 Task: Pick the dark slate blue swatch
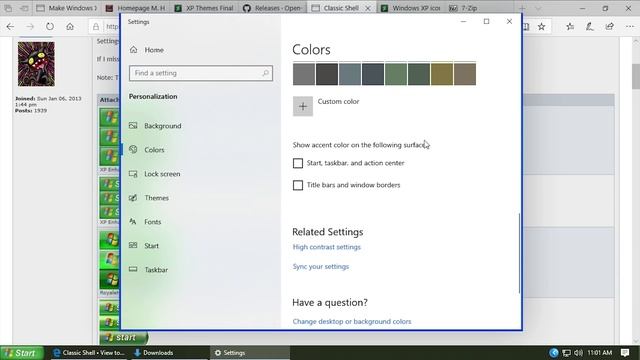point(373,74)
